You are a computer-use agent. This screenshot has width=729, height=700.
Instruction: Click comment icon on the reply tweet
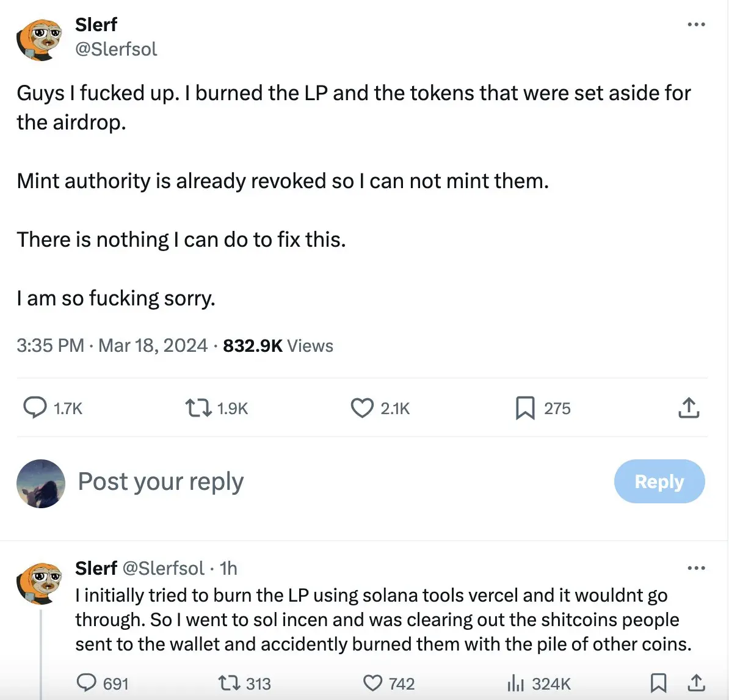pyautogui.click(x=87, y=683)
